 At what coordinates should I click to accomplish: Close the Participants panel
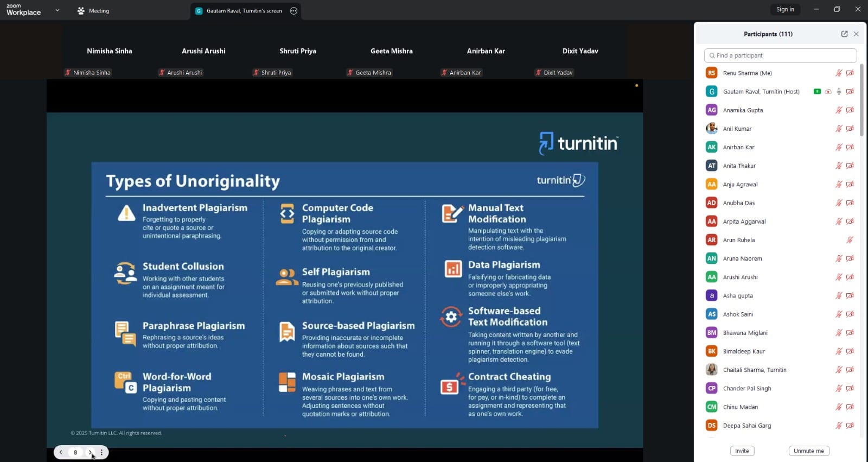(856, 34)
